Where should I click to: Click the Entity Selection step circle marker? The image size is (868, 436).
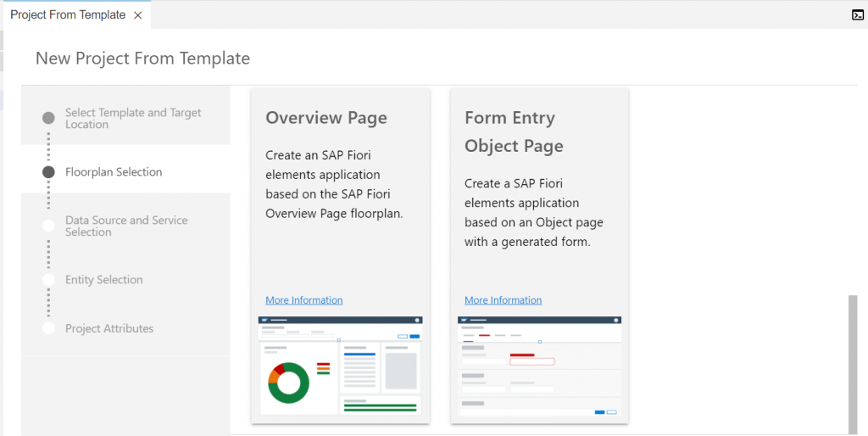(48, 280)
